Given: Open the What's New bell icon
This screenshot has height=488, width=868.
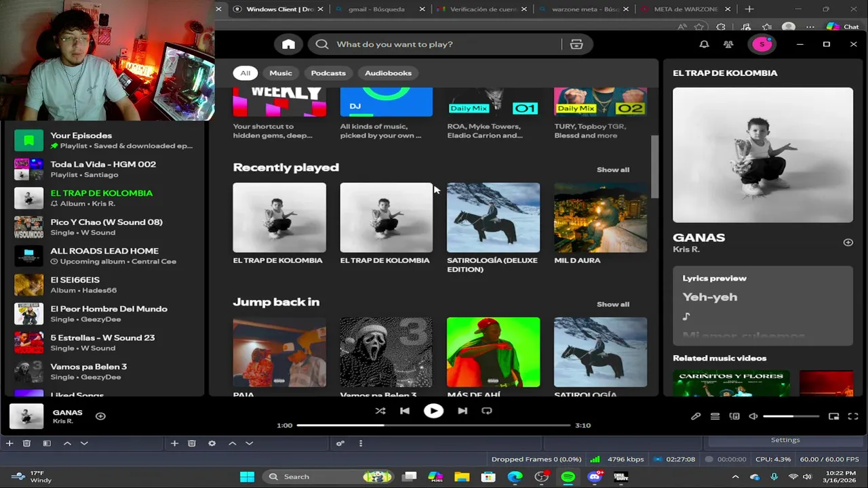Looking at the screenshot, I should 704,44.
